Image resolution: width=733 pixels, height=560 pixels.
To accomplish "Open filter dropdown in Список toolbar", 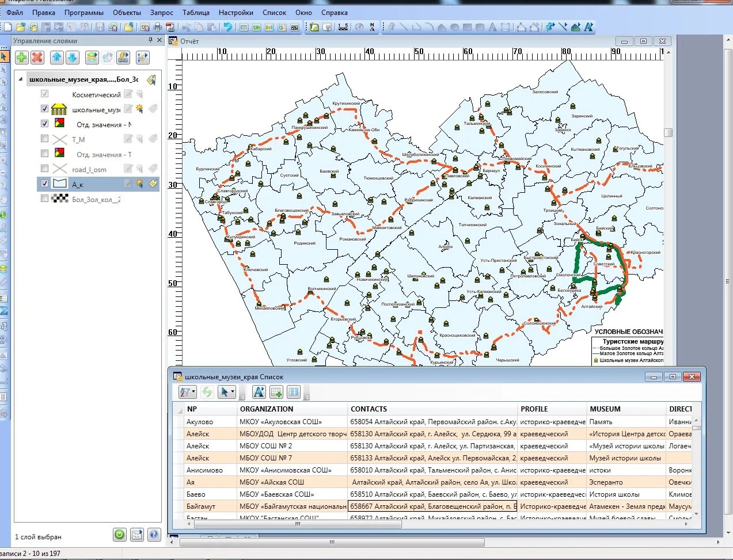I will pos(193,392).
